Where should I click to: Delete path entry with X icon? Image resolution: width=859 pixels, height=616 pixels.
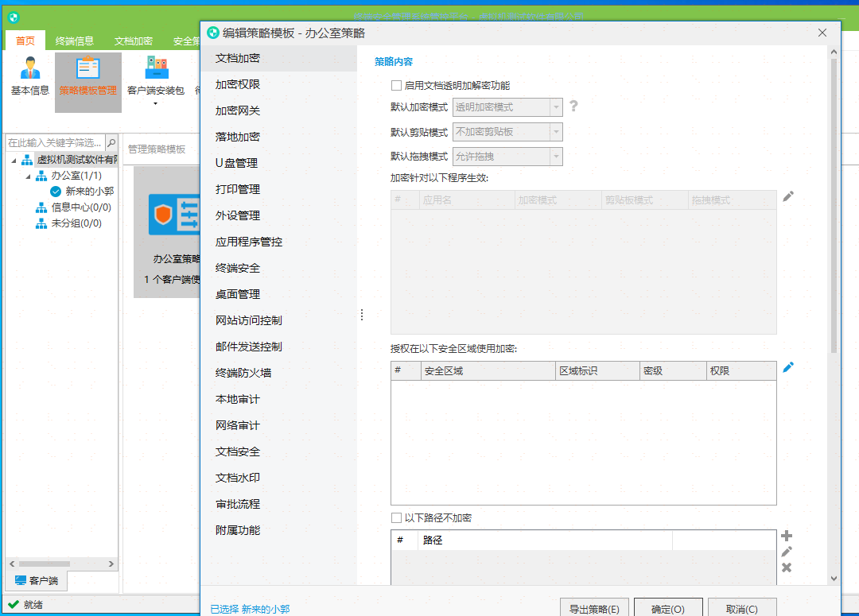tap(787, 568)
